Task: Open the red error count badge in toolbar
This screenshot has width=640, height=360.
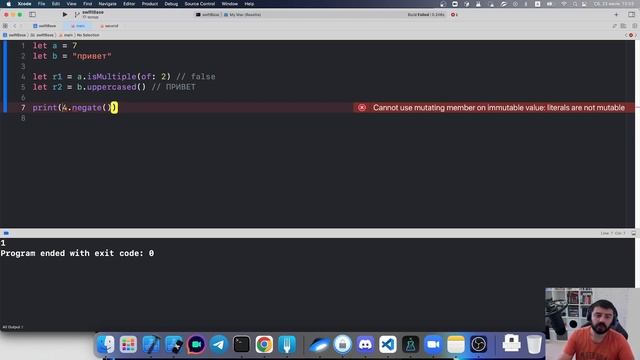Action: coord(454,14)
